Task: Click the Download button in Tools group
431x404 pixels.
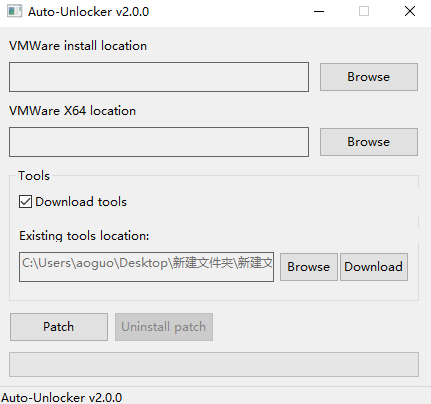Action: [374, 267]
